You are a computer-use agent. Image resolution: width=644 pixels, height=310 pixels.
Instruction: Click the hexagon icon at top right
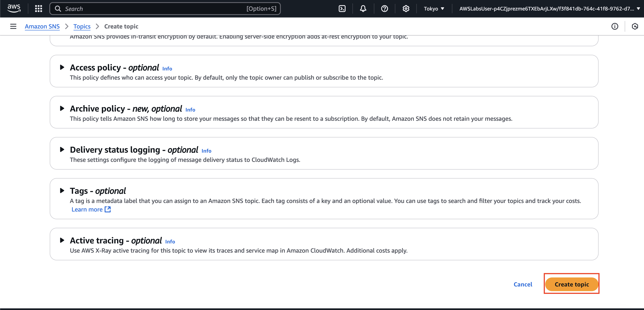point(635,26)
